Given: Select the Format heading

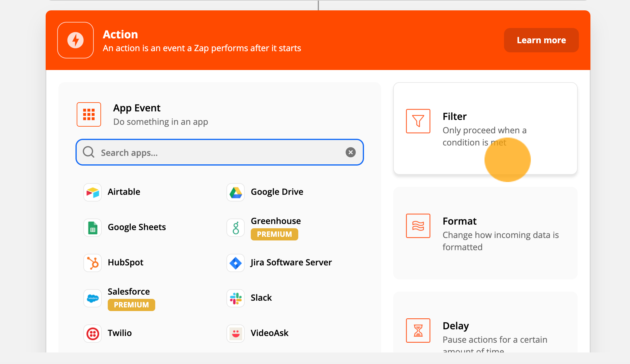Looking at the screenshot, I should pyautogui.click(x=460, y=221).
